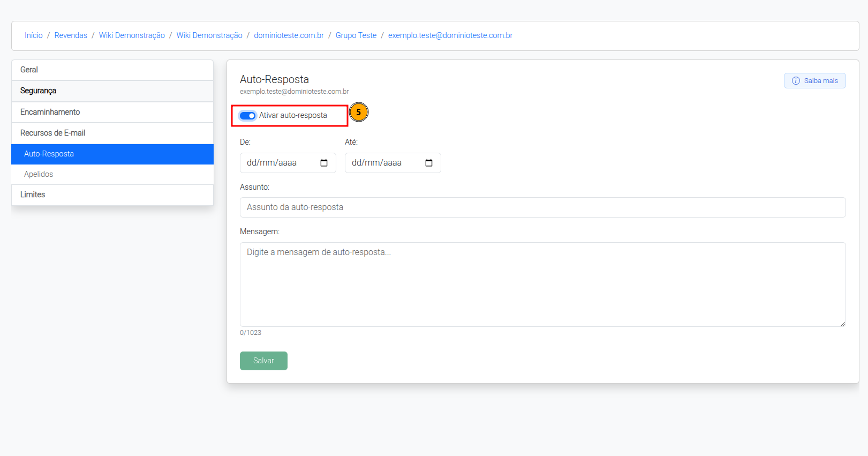Image resolution: width=868 pixels, height=456 pixels.
Task: Open Grupo Teste breadcrumb link
Action: pyautogui.click(x=356, y=35)
